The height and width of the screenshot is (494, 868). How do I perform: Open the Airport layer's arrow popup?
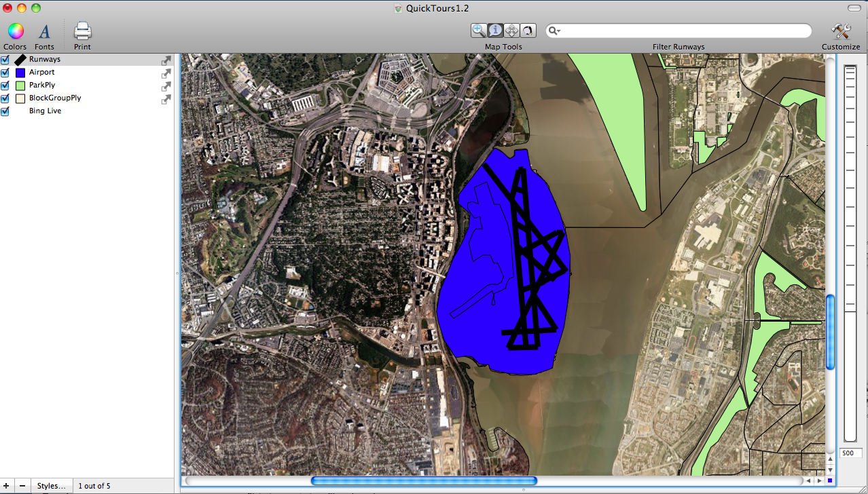pyautogui.click(x=166, y=73)
